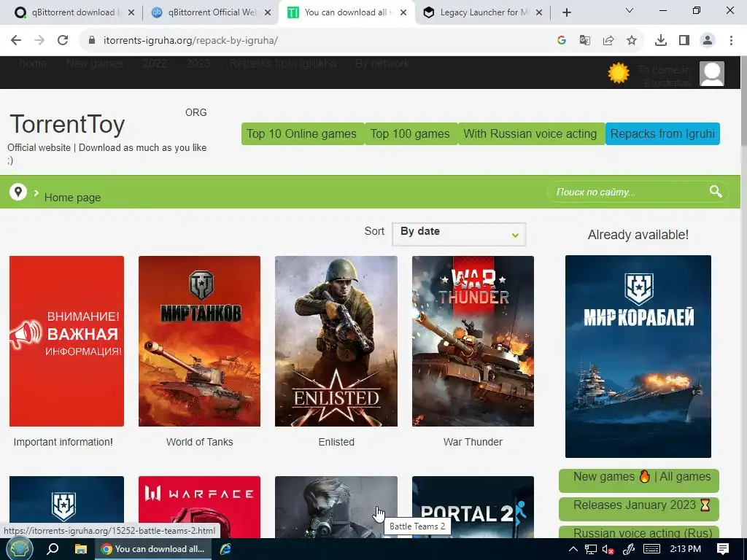The image size is (747, 560).
Task: Click the TorrentToy site logo
Action: pyautogui.click(x=67, y=124)
